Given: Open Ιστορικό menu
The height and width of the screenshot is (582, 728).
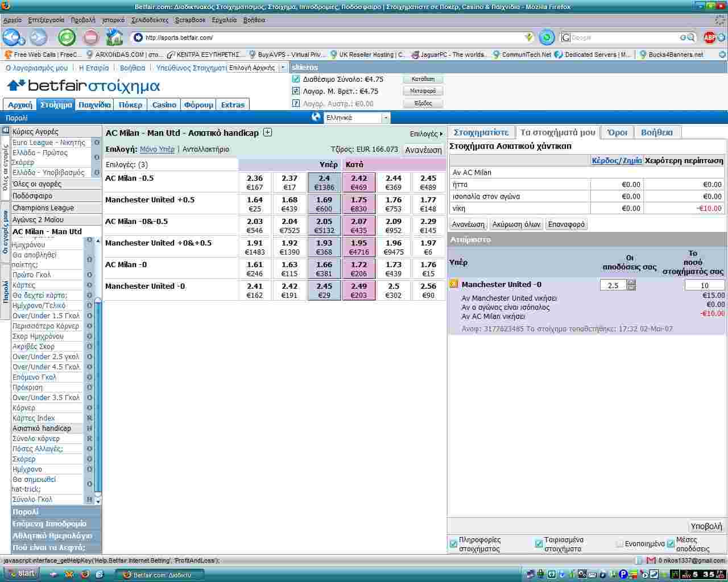Looking at the screenshot, I should pyautogui.click(x=113, y=20).
